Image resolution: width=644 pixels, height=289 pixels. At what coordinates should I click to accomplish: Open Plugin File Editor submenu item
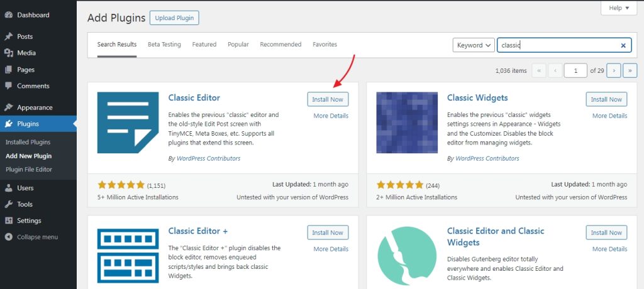tap(29, 169)
